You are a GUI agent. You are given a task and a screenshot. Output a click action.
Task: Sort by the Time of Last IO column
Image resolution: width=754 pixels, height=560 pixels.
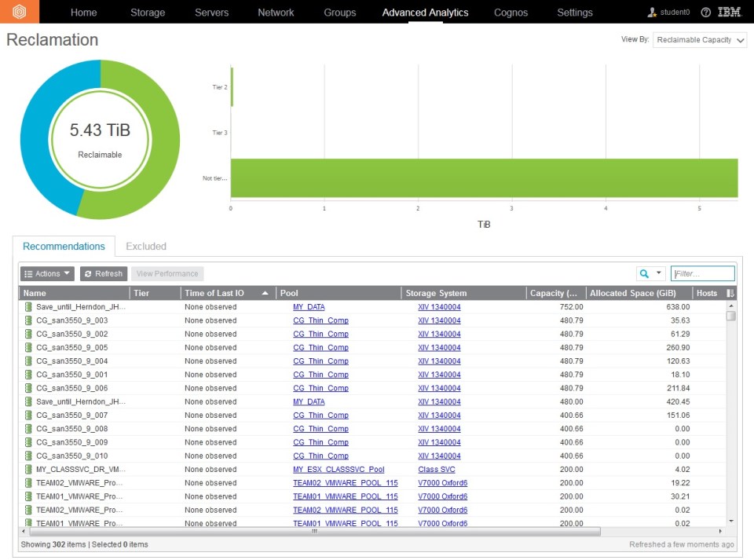coord(214,293)
